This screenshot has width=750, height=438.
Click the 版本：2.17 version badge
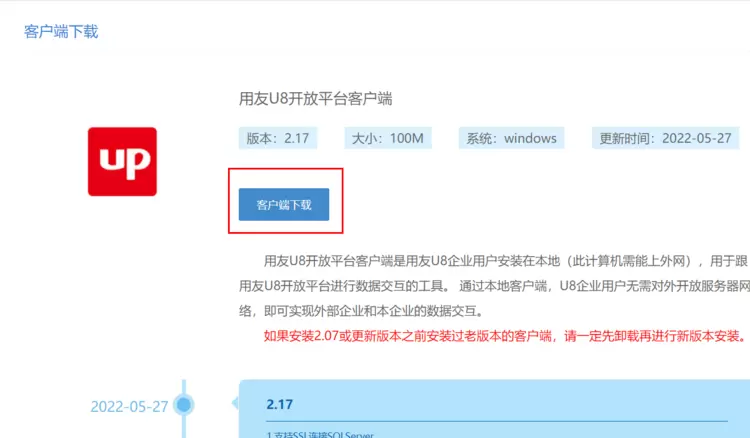pos(274,138)
